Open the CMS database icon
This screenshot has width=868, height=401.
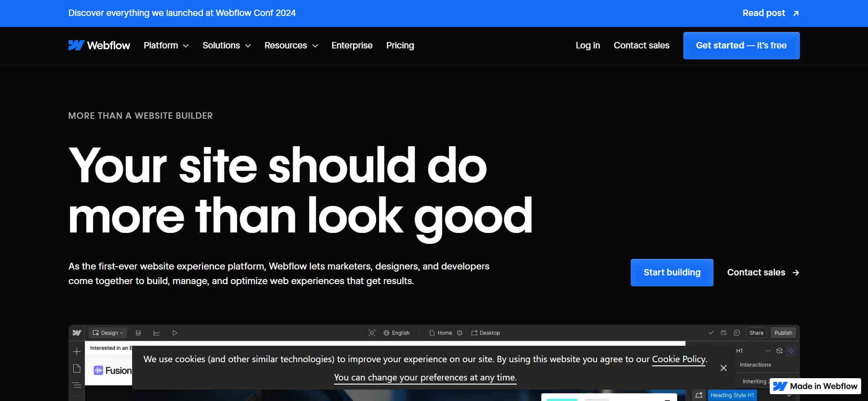pyautogui.click(x=138, y=333)
